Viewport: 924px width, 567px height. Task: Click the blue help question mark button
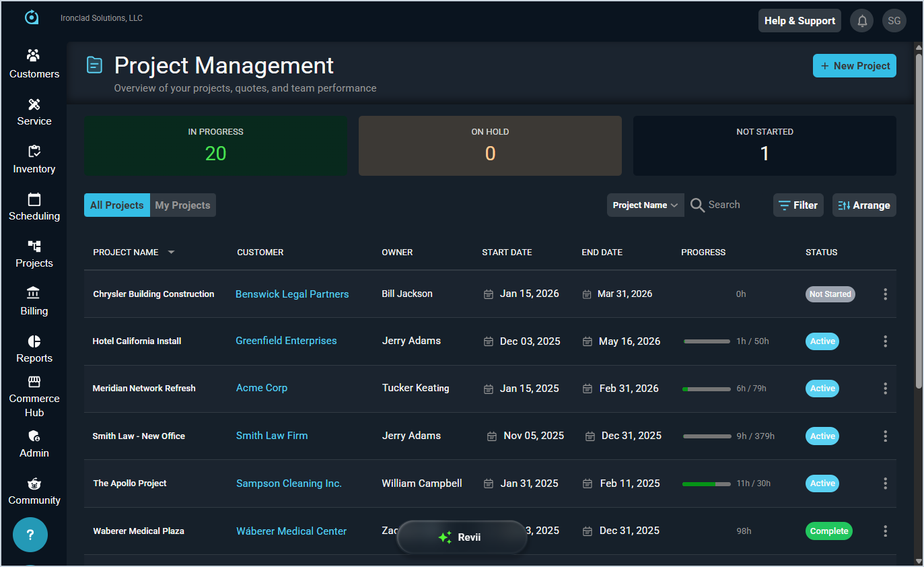tap(30, 535)
